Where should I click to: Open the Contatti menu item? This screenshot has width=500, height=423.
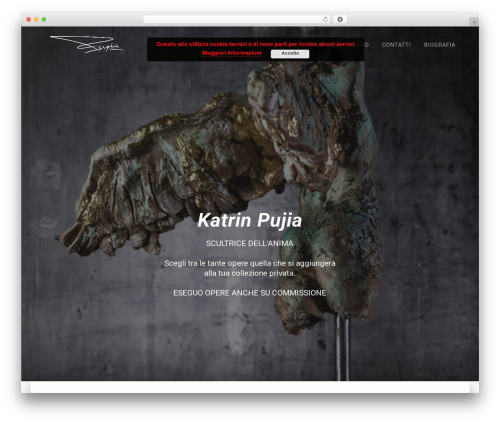click(x=396, y=45)
